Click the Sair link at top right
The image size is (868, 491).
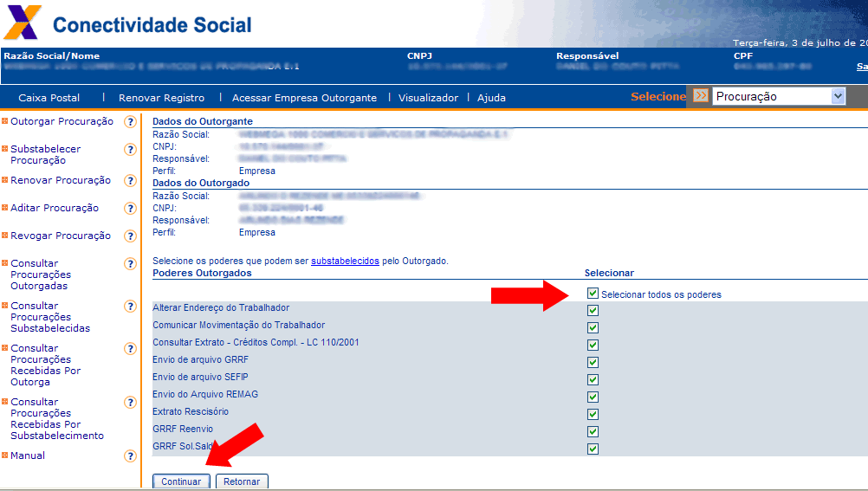pyautogui.click(x=862, y=67)
